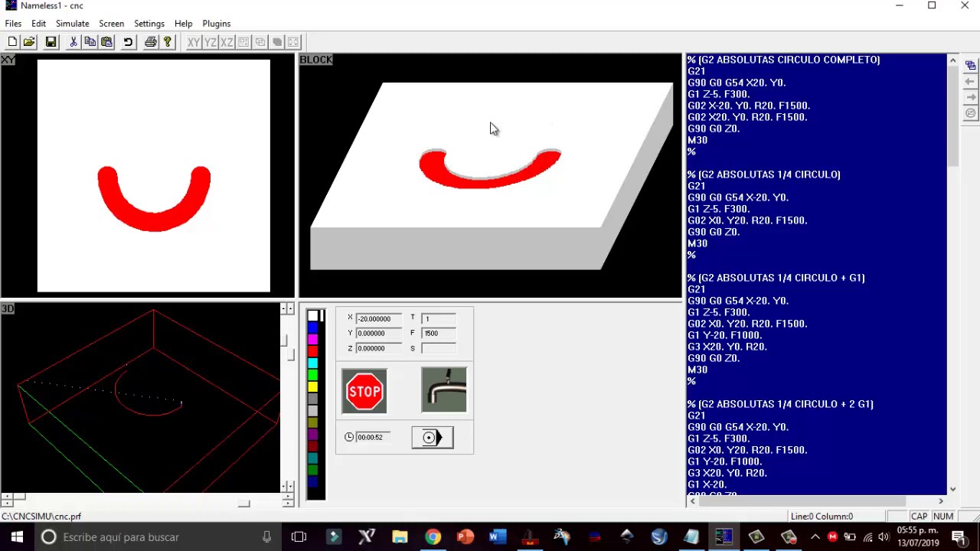Image resolution: width=980 pixels, height=551 pixels.
Task: Click the taskbar search box 'Escribe aquí para buscar'
Action: pos(158,537)
